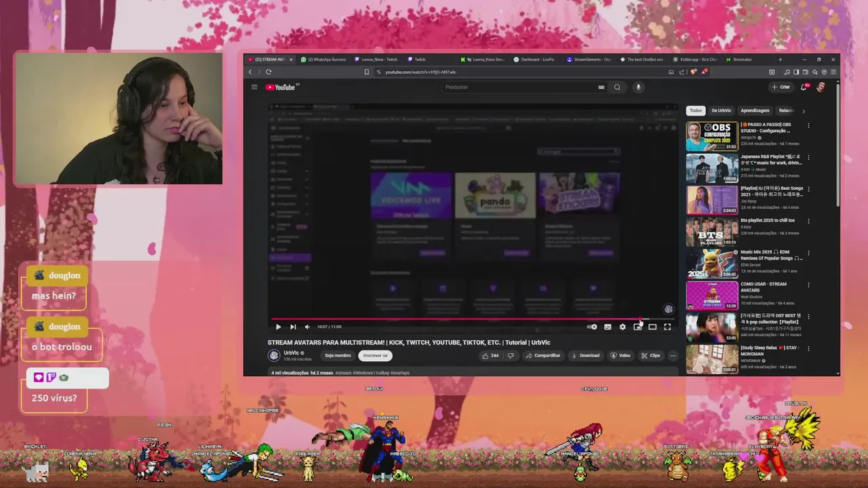Enter fullscreen video mode
Screen dimensions: 868x488
click(x=667, y=327)
